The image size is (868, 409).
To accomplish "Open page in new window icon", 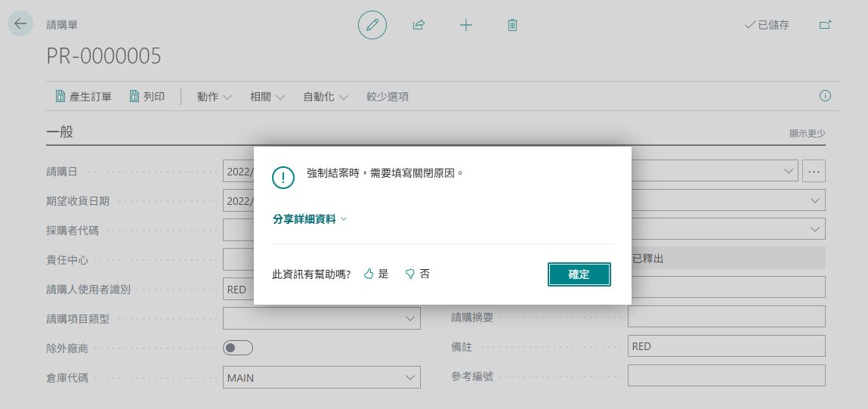I will point(825,25).
